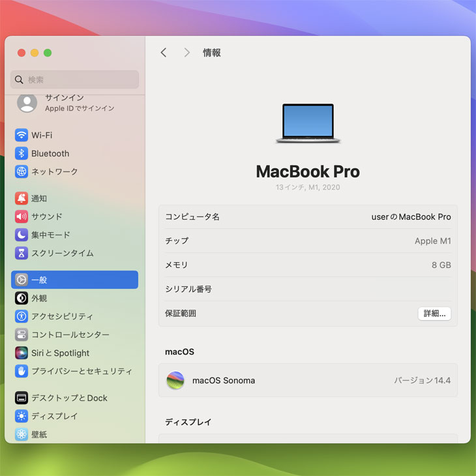This screenshot has height=476, width=476.
Task: Click the search magnifier icon
Action: tap(19, 80)
